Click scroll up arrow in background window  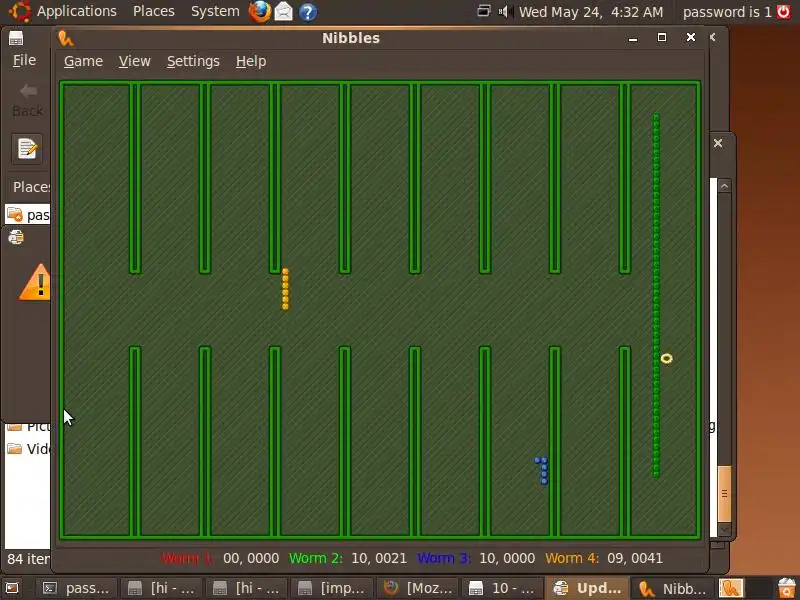tap(724, 186)
